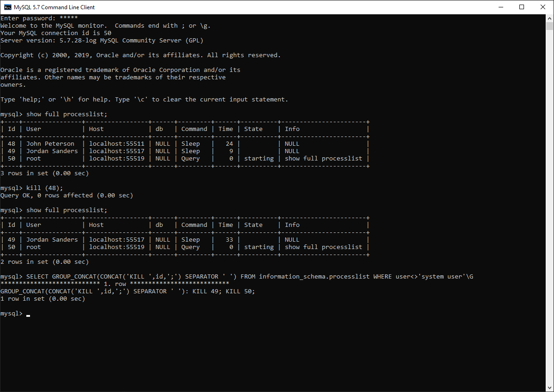Select the "affiliates. Other names may be trademarks" line
Image resolution: width=554 pixels, height=392 pixels.
[x=113, y=77]
